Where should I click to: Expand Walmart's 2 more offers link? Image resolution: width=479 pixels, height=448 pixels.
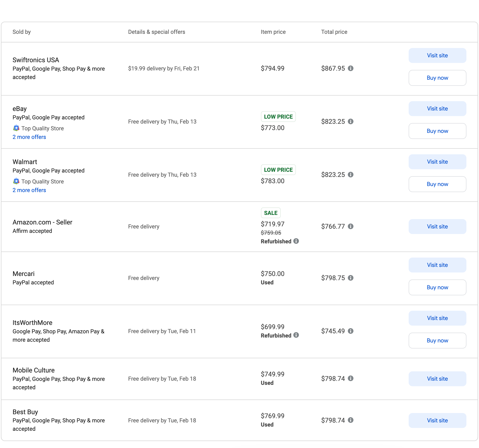pyautogui.click(x=29, y=190)
